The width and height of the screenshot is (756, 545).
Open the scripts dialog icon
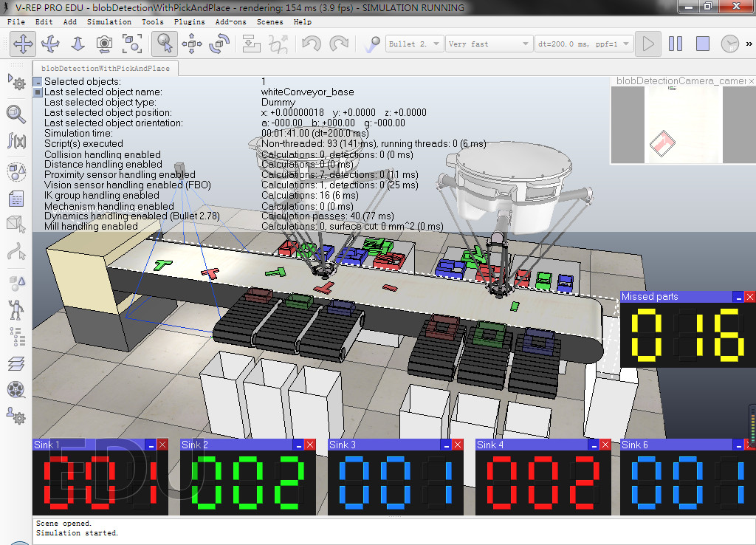tap(16, 198)
